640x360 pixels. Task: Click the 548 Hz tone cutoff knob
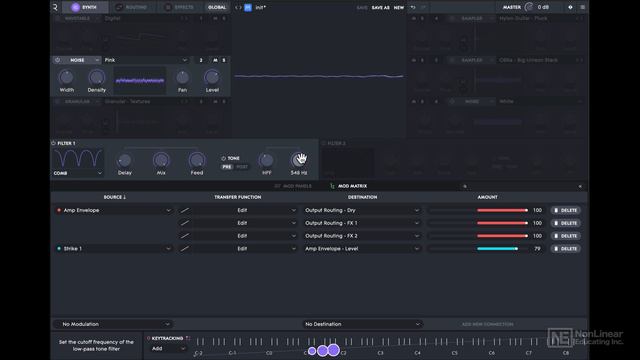coord(298,160)
